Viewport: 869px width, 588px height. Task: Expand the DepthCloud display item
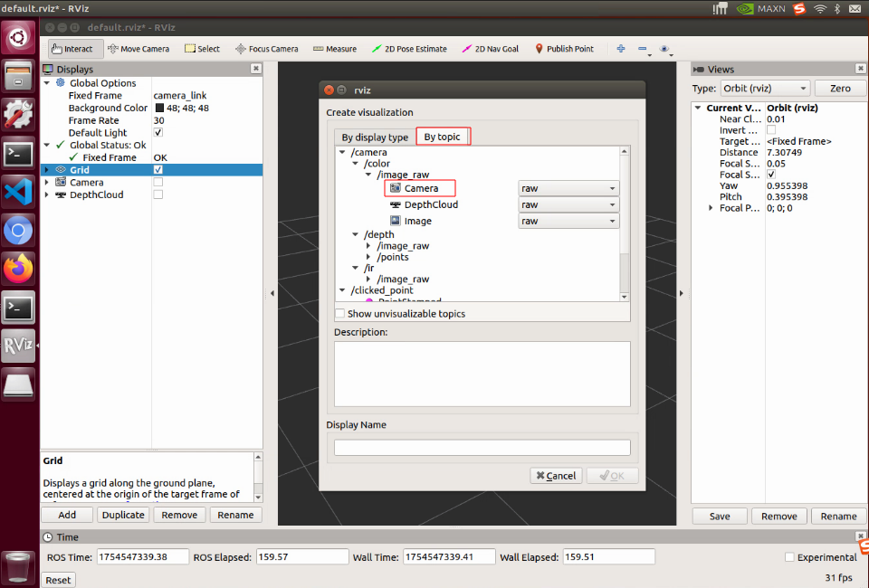pyautogui.click(x=47, y=194)
